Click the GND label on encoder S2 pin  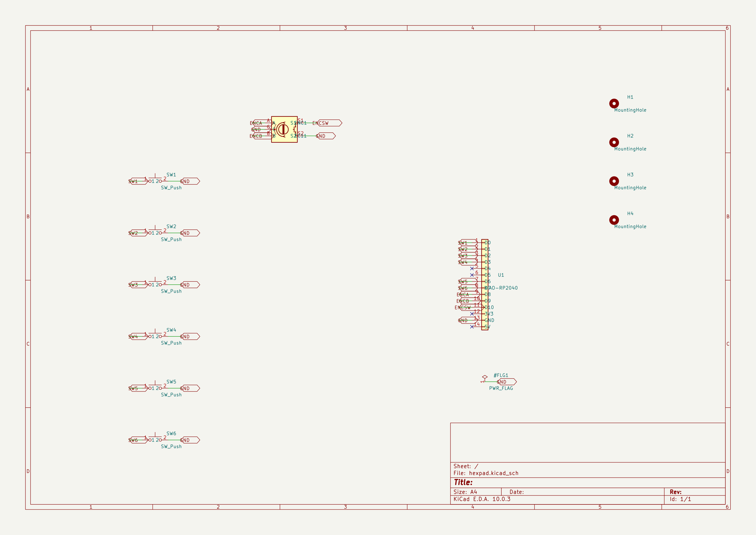326,136
